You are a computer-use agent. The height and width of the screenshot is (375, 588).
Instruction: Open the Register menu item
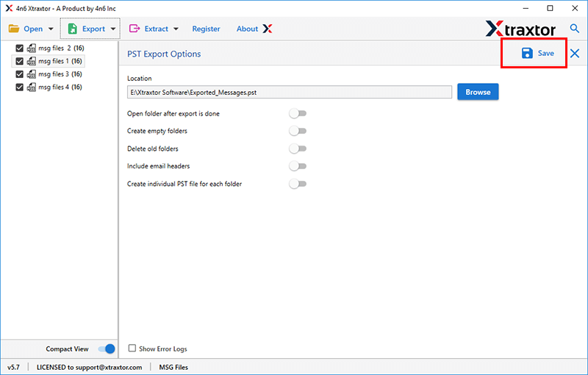pos(206,29)
